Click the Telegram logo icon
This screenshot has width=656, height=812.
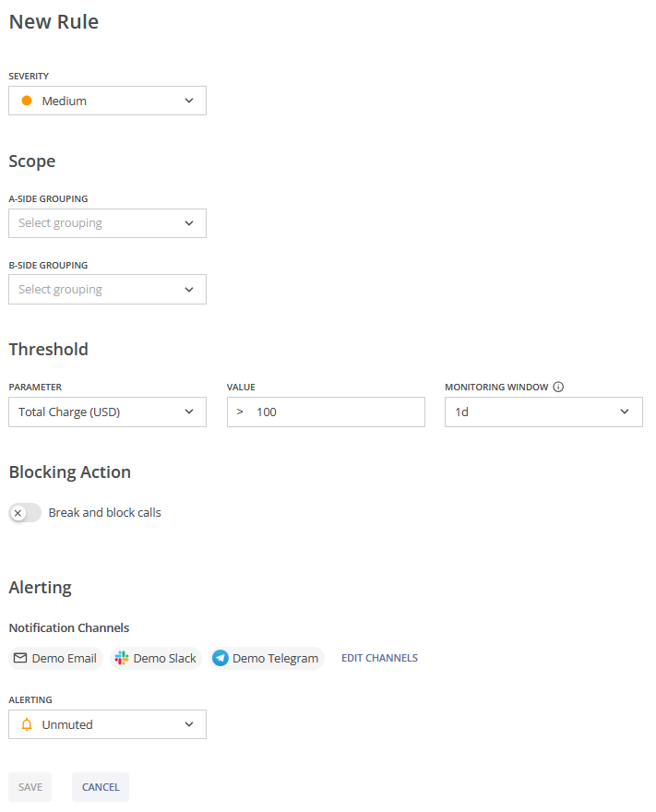pos(221,658)
